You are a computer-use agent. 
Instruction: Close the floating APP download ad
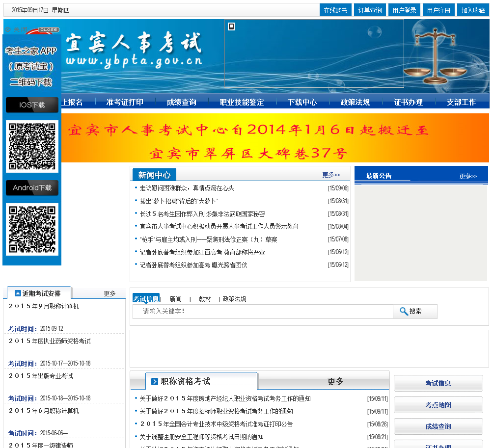pos(48,30)
